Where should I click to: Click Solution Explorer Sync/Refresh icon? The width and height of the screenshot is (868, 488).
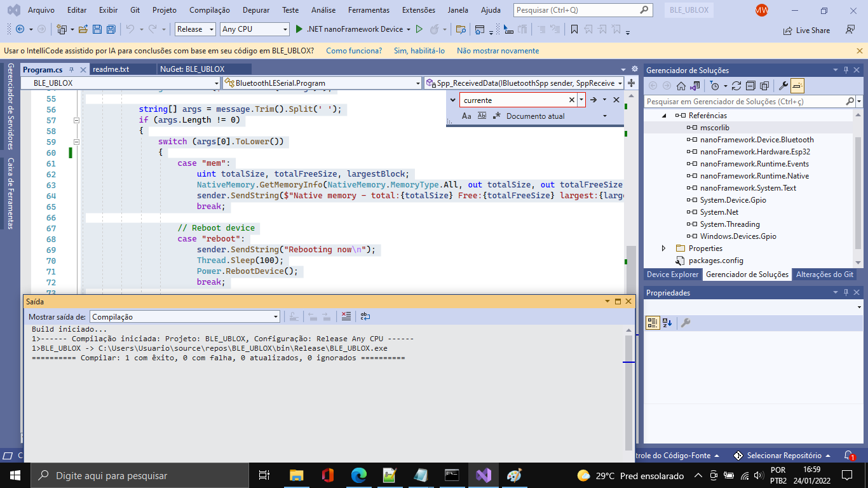click(x=736, y=86)
